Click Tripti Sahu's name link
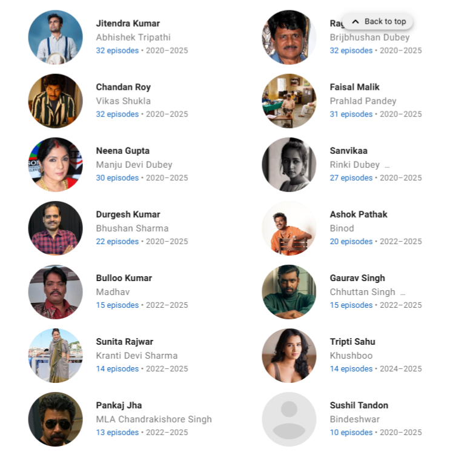Image resolution: width=476 pixels, height=455 pixels. tap(352, 342)
